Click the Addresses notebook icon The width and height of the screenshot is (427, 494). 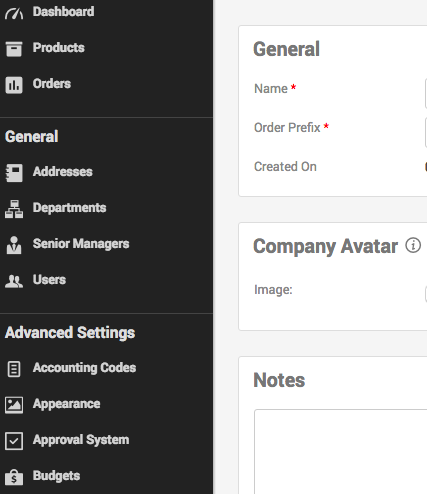coord(14,173)
